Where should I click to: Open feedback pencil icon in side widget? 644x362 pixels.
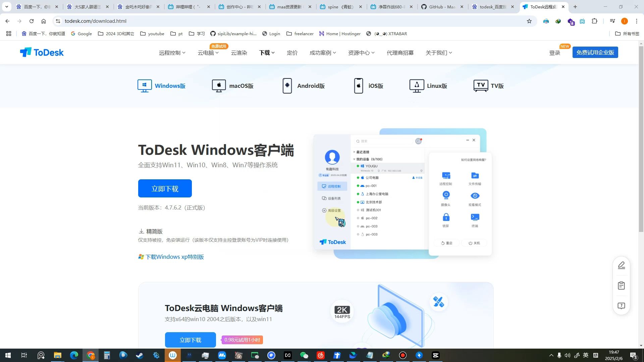(x=621, y=265)
